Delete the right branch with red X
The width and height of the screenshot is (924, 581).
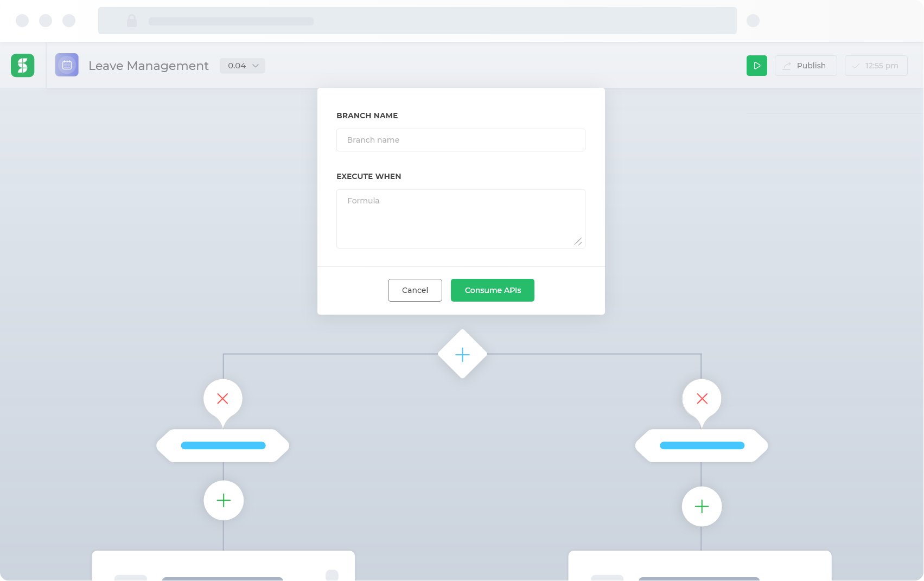pyautogui.click(x=702, y=399)
